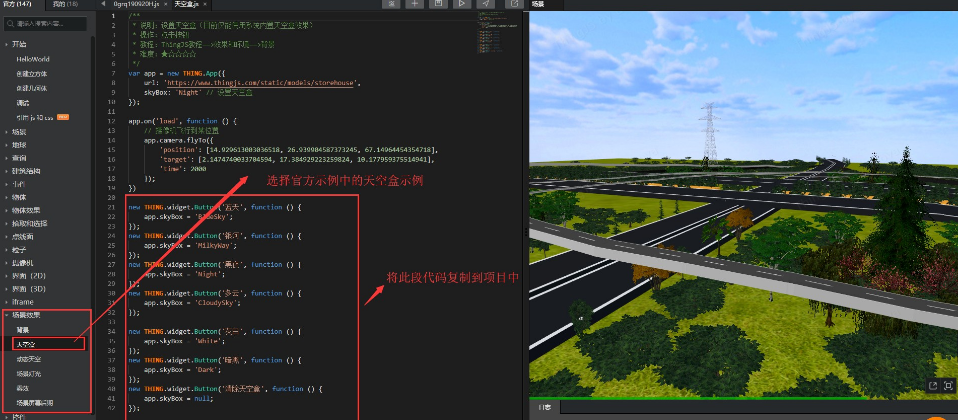Close the 天空盒.js editor tab

(x=205, y=4)
